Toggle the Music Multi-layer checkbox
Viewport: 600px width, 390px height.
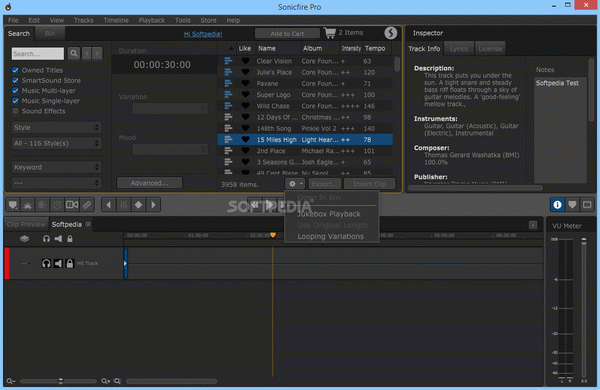click(x=15, y=91)
